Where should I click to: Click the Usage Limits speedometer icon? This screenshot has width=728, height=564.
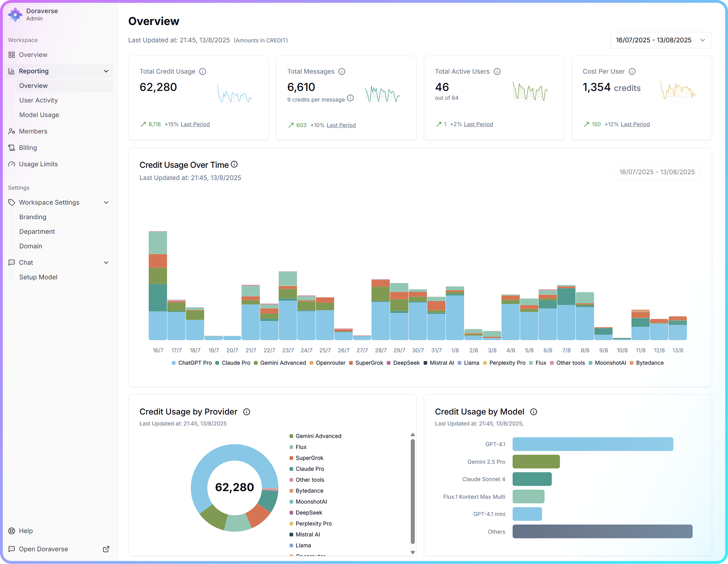(x=12, y=164)
